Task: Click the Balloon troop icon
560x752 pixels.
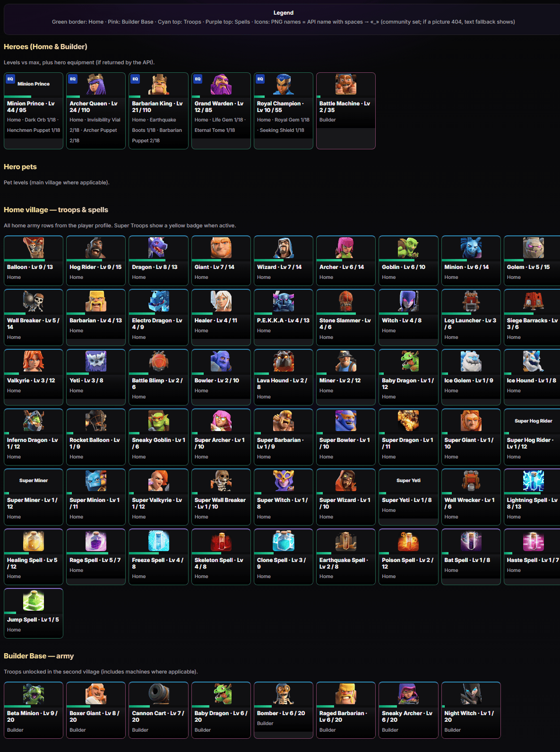Action: click(34, 248)
